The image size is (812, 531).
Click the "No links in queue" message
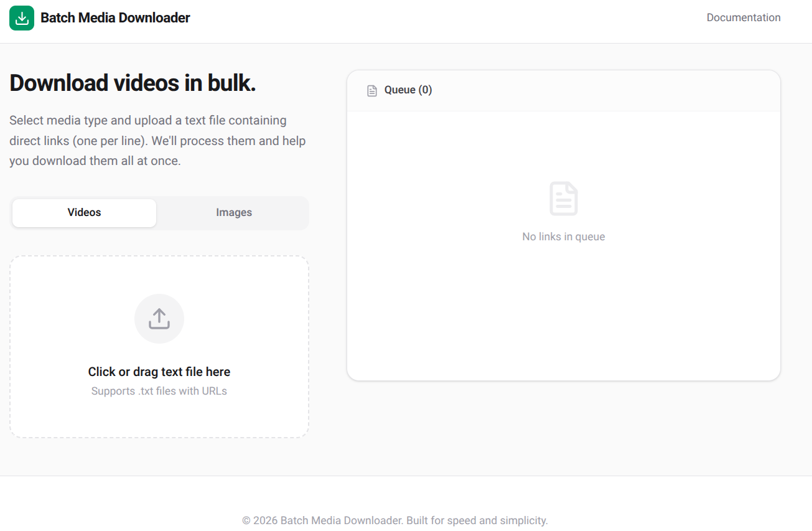click(x=564, y=237)
